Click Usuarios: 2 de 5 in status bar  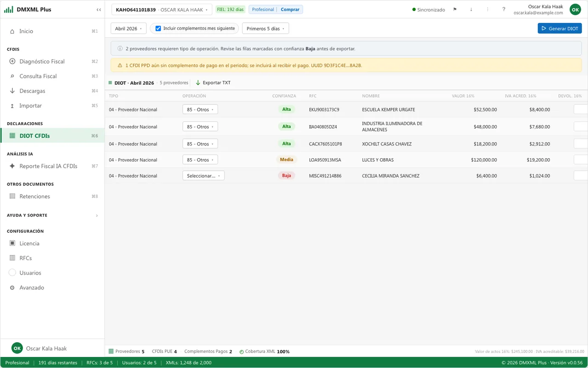(139, 362)
